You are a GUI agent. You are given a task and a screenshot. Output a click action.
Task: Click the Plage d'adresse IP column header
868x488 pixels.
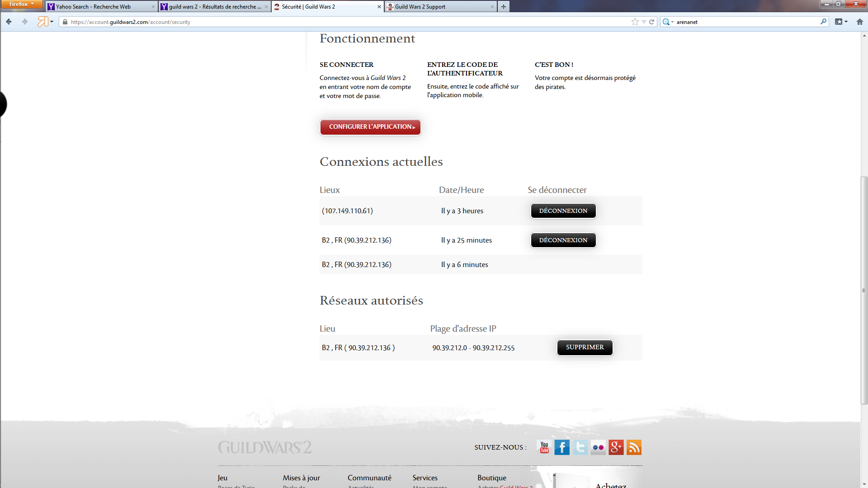point(463,329)
